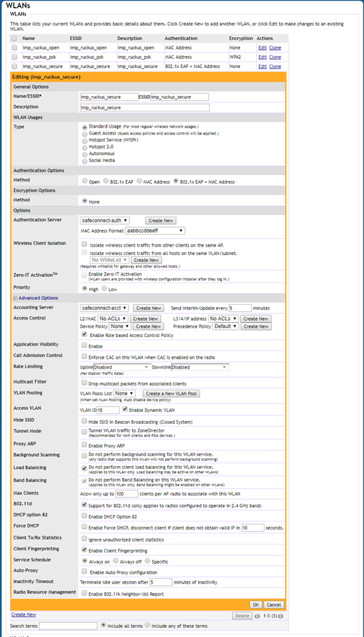364x637 pixels.
Task: Select Autonomous WLAN type
Action: 85,154
